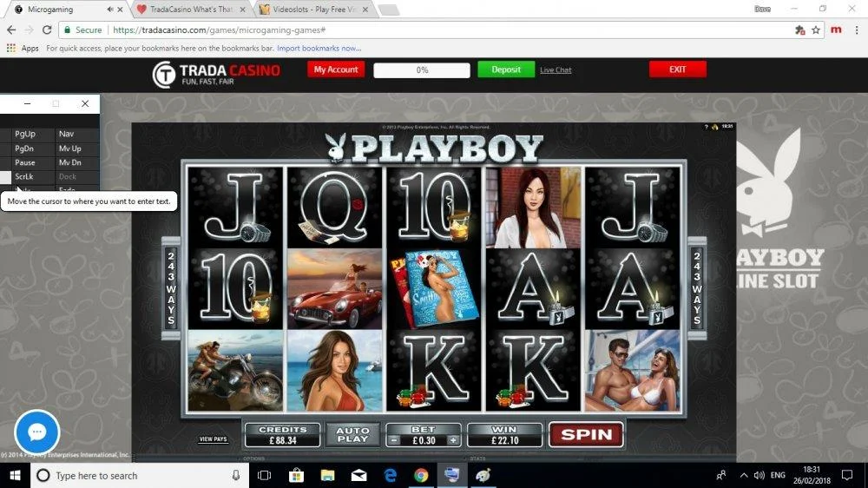Click the yacht couple reel symbol
Viewport: 868px width, 488px height.
tap(633, 371)
